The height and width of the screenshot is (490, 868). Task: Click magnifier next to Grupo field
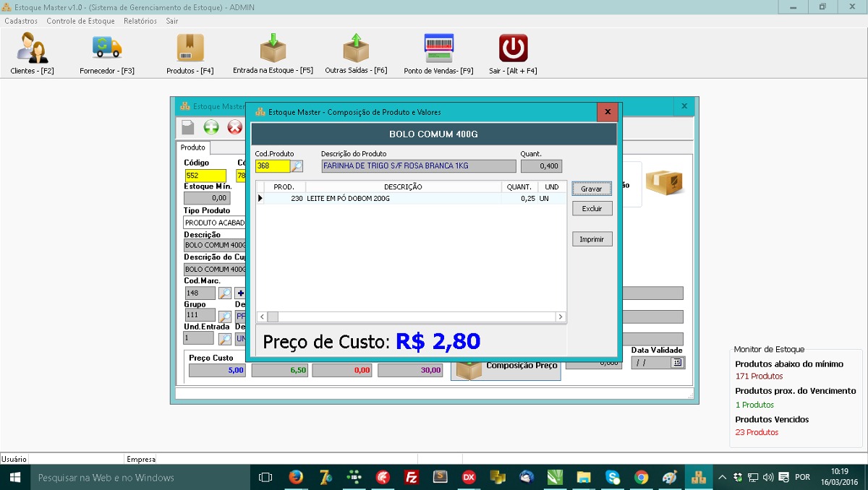(225, 317)
